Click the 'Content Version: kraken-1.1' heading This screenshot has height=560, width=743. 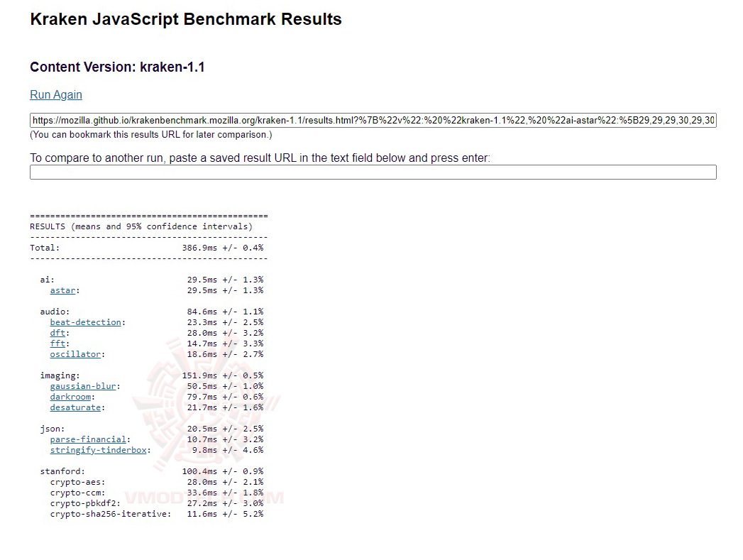coord(117,67)
